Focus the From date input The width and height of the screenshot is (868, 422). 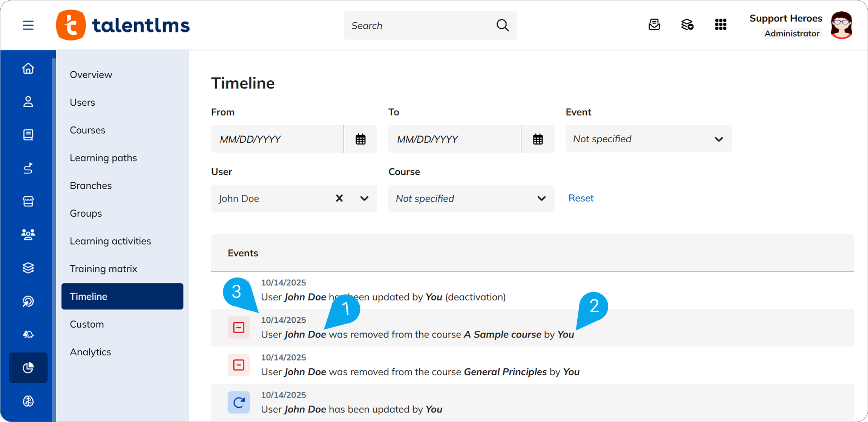pos(278,139)
